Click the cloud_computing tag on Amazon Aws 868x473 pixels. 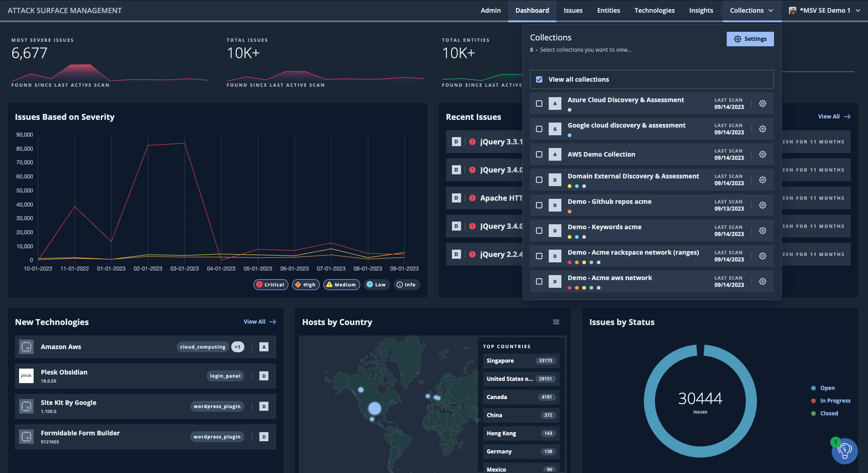(x=203, y=347)
